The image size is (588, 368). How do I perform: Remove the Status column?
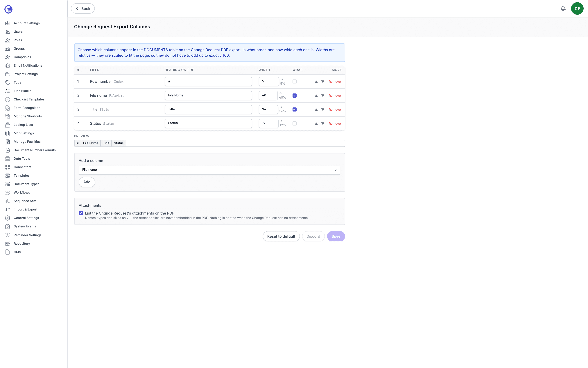(335, 124)
